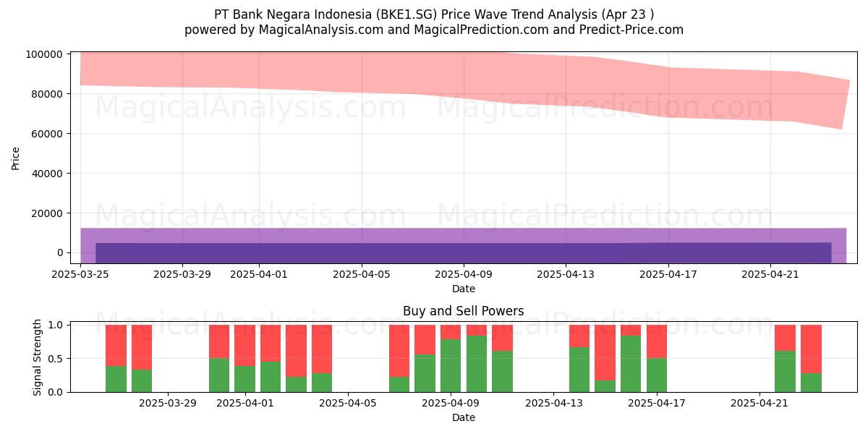Click the 'powered by MagicalAnalysis.com' subtitle line
868x434 pixels.
[x=434, y=30]
